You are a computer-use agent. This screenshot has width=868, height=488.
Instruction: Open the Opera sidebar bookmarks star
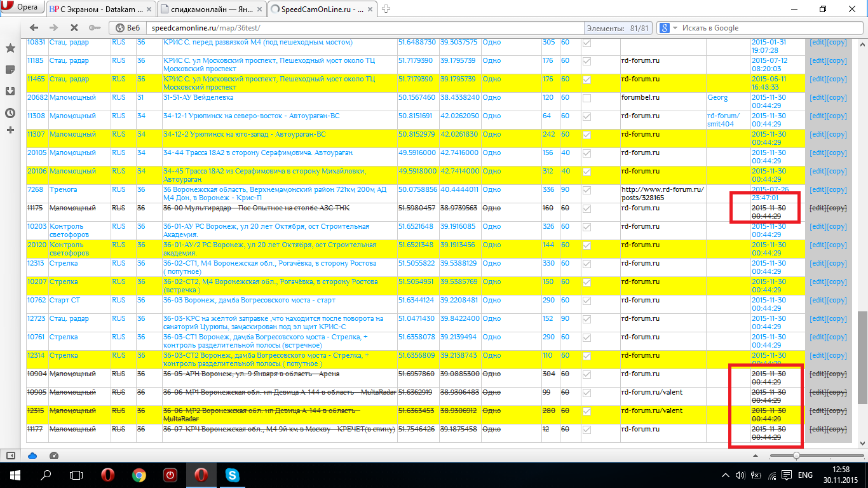coord(10,48)
